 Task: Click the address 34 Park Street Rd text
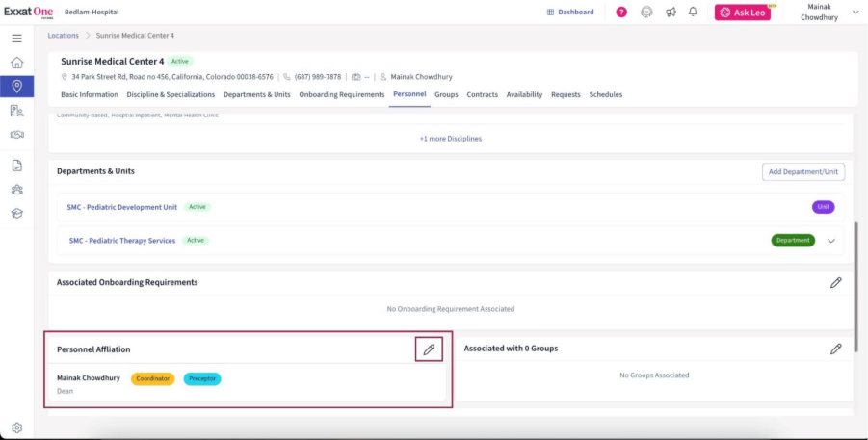172,77
